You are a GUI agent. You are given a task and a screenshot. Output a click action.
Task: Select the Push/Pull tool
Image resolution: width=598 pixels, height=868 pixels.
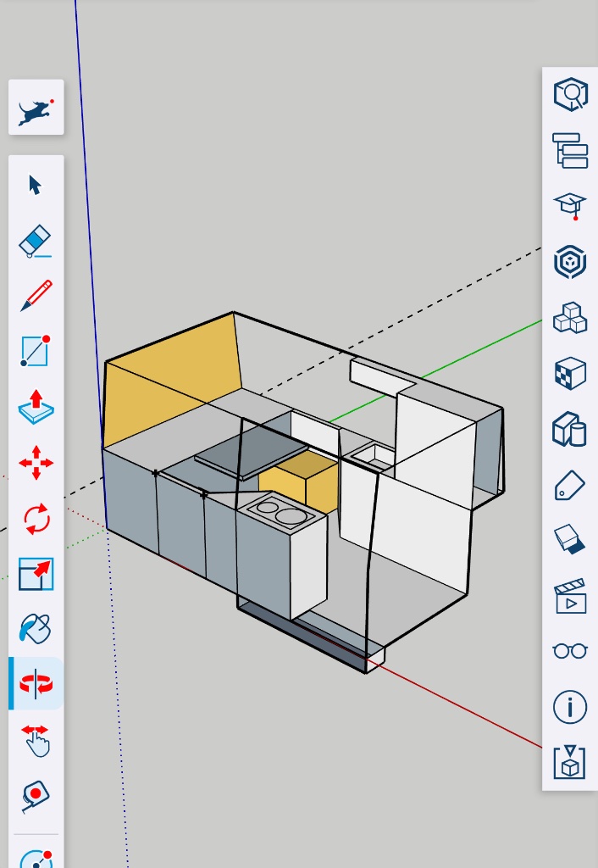pos(36,407)
